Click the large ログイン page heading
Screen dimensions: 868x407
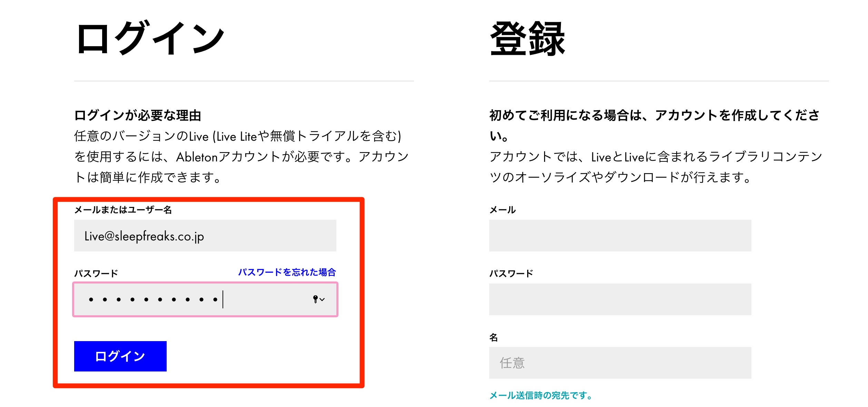[x=150, y=38]
